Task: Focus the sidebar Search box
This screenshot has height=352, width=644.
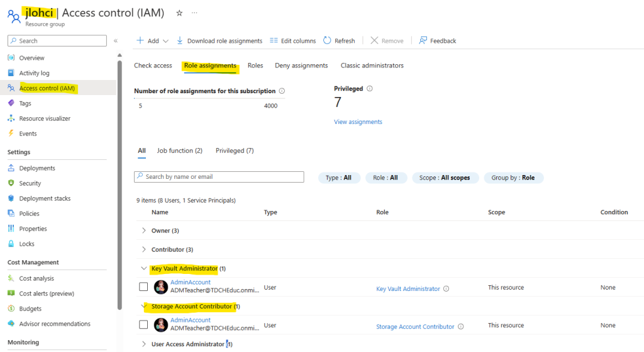Action: pyautogui.click(x=57, y=41)
